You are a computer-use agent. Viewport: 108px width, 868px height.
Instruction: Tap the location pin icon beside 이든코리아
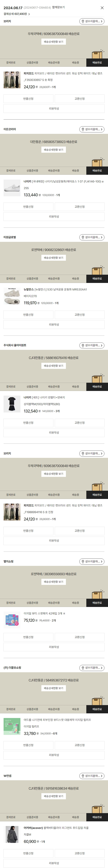pos(83,129)
